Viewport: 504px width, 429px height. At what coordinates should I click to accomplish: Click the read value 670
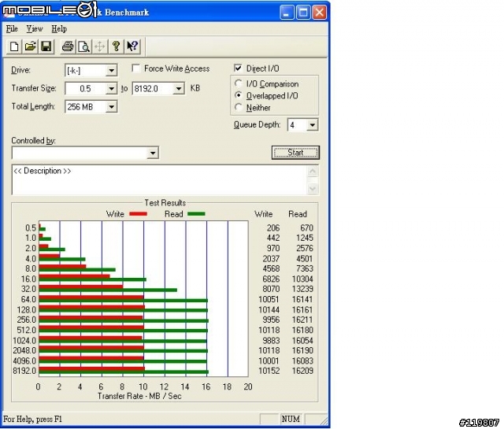point(306,227)
